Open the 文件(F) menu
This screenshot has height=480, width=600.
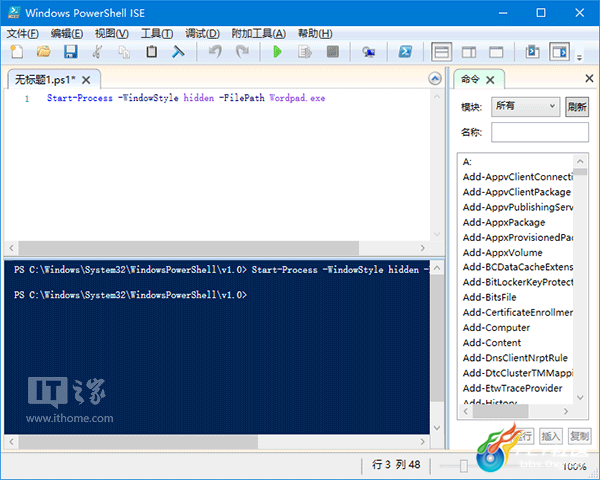[23, 34]
